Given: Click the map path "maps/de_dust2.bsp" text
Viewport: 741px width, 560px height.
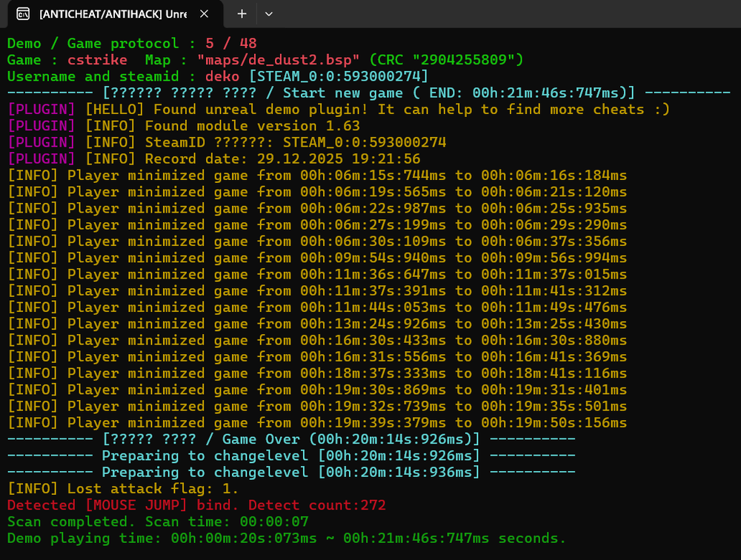Looking at the screenshot, I should tap(279, 59).
